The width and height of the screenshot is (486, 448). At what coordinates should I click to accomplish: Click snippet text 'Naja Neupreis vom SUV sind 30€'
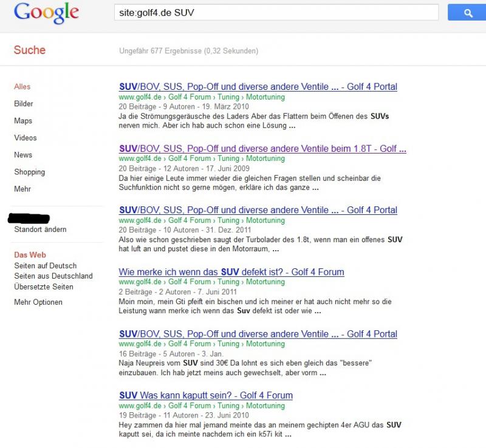point(173,363)
